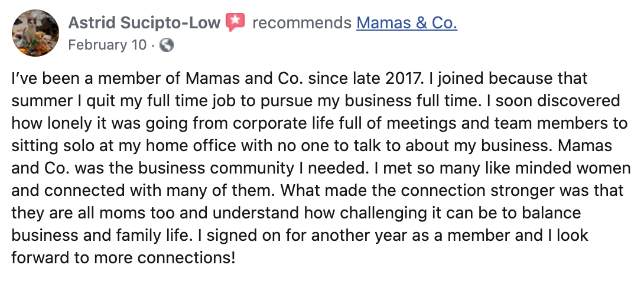Click the globe public privacy icon

pyautogui.click(x=167, y=45)
